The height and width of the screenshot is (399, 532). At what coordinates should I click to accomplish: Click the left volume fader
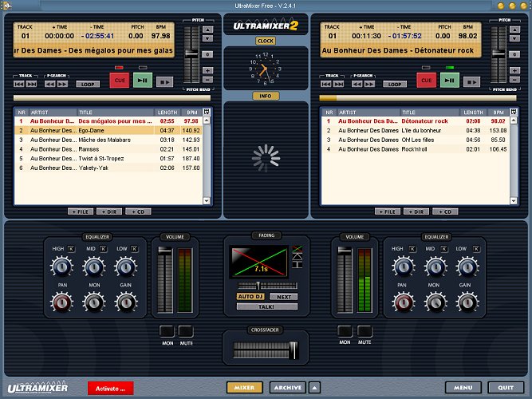[x=165, y=251]
